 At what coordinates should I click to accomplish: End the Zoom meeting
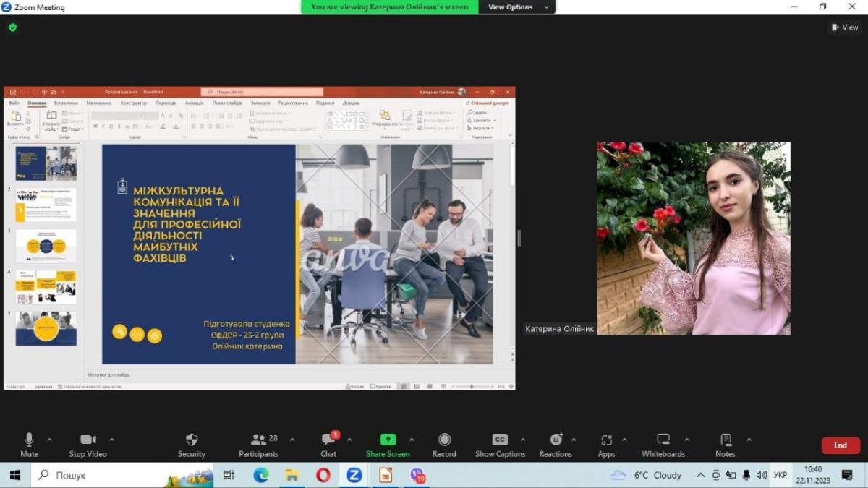click(x=841, y=445)
